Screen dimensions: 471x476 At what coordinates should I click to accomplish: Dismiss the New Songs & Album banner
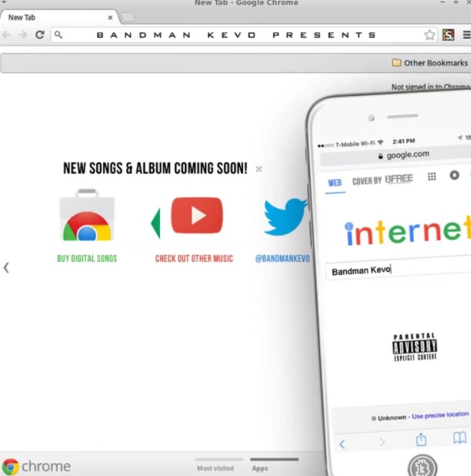[258, 169]
